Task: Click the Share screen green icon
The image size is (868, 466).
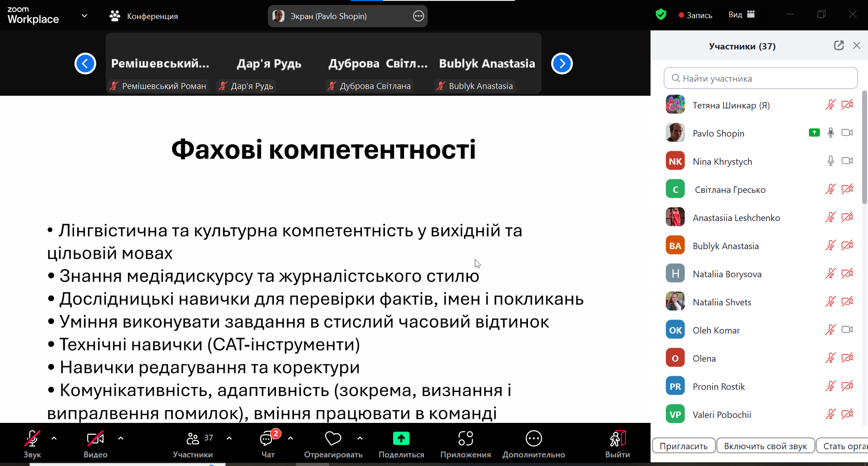Action: point(401,438)
